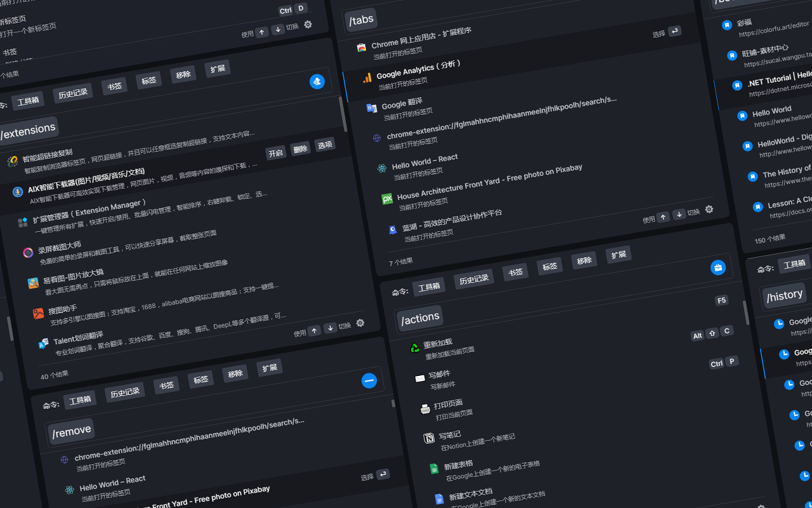The height and width of the screenshot is (508, 812).
Task: Click the 40 个结果 count text
Action: [x=55, y=375]
